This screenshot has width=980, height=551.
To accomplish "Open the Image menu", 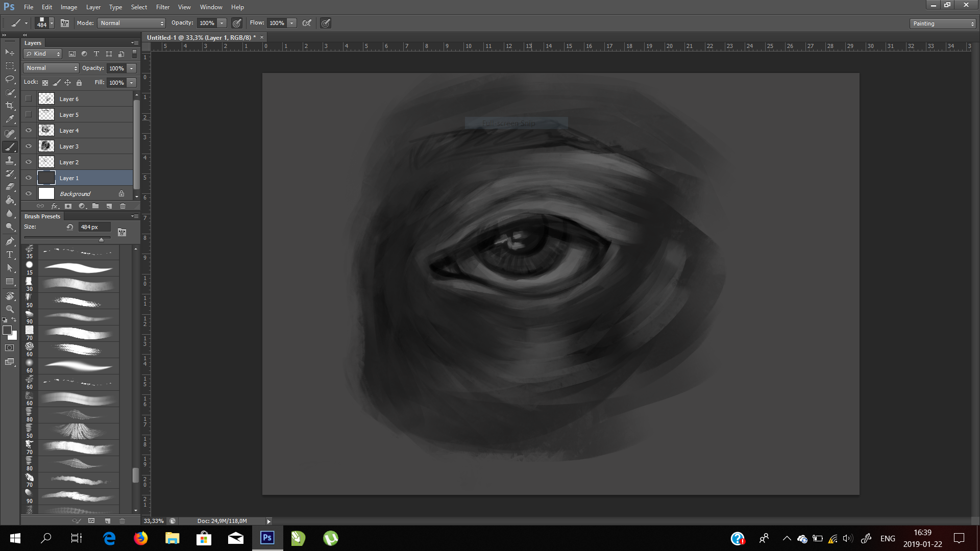I will coord(69,7).
